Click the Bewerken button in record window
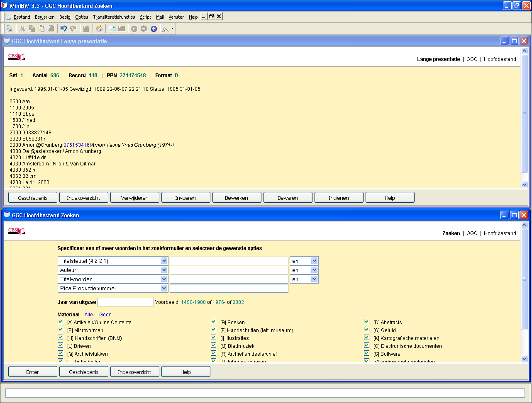The height and width of the screenshot is (403, 532). click(237, 198)
